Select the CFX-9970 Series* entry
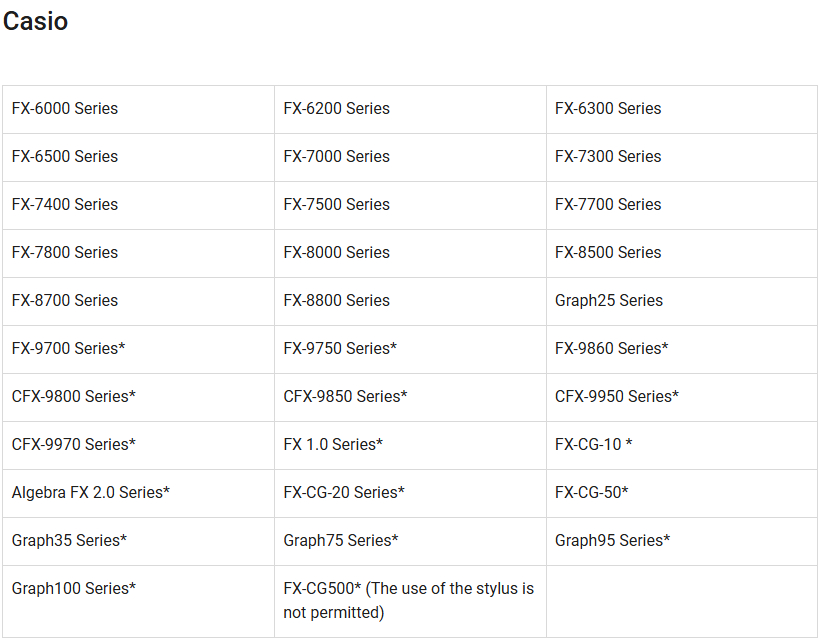This screenshot has width=819, height=640. point(74,445)
